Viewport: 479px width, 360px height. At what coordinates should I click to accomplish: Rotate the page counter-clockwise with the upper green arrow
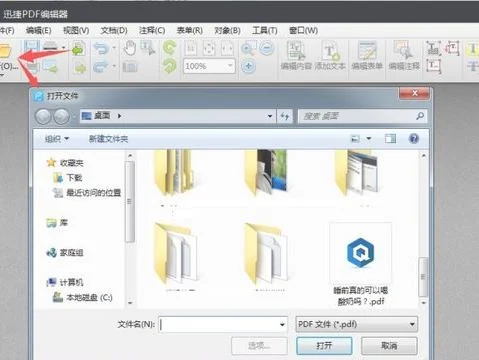click(x=170, y=48)
